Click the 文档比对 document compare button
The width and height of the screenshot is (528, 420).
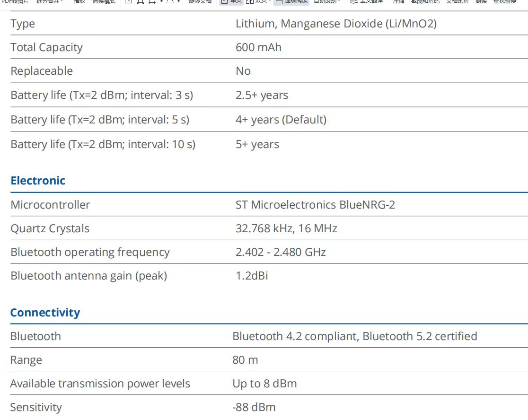tap(457, 1)
